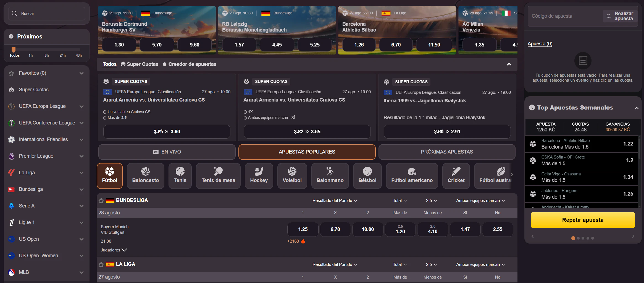Select 48h filter in Próximos
Viewport: 644px width, 283px height.
[x=79, y=55]
